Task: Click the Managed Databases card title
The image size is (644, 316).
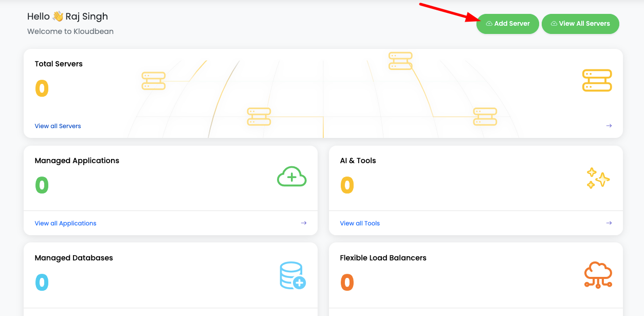Action: [x=73, y=258]
